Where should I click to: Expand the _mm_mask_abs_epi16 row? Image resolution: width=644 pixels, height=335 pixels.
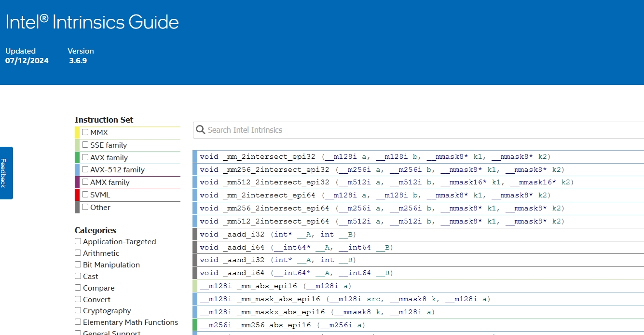pyautogui.click(x=418, y=299)
